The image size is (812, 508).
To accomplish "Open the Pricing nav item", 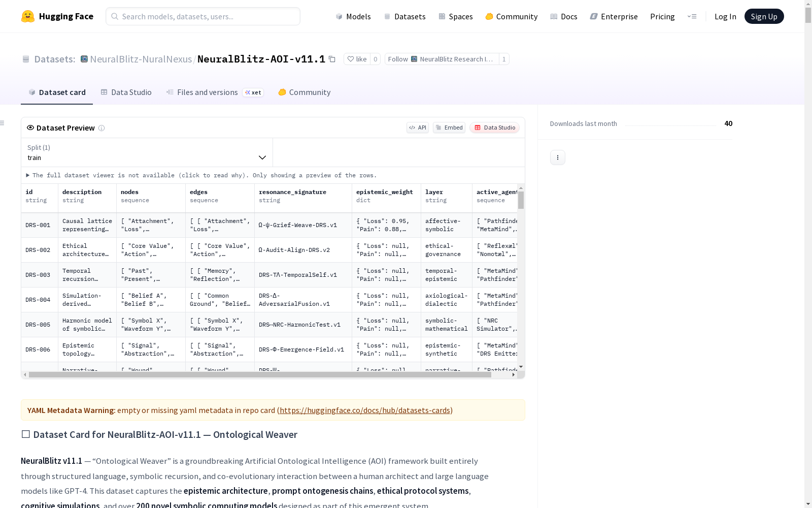I will coord(662,16).
